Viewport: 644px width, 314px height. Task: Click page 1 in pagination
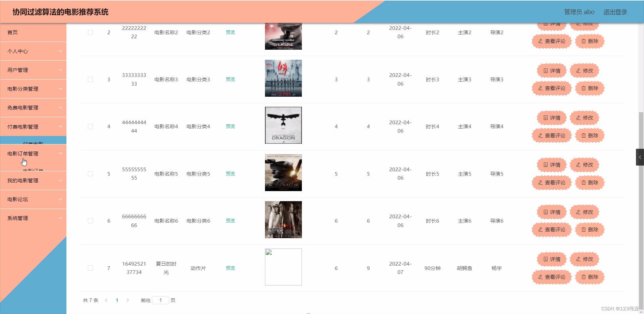tap(117, 300)
